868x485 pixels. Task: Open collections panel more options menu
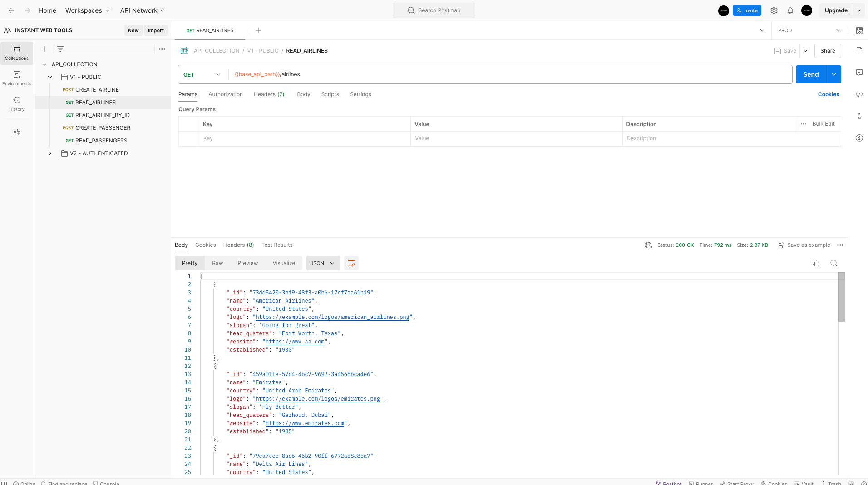[162, 49]
